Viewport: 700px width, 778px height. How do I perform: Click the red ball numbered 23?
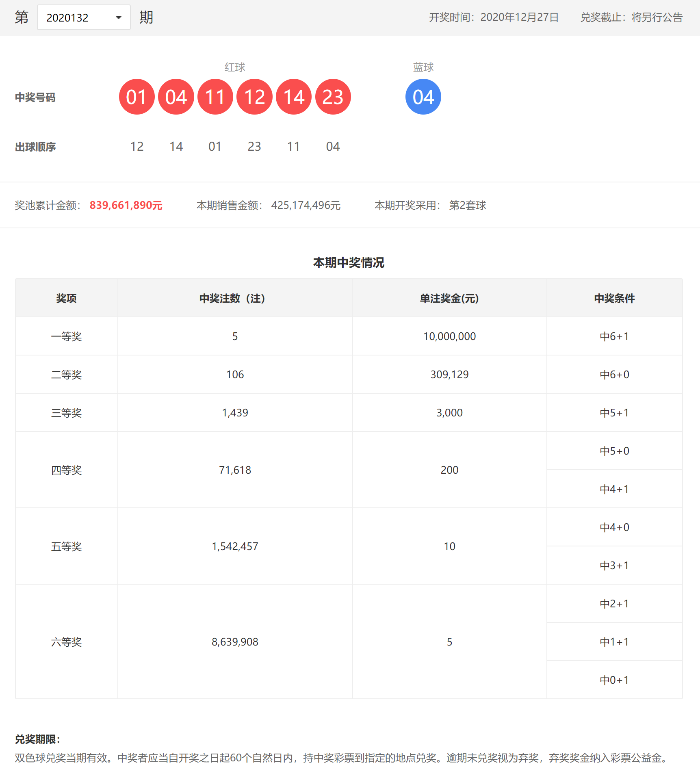(x=333, y=97)
